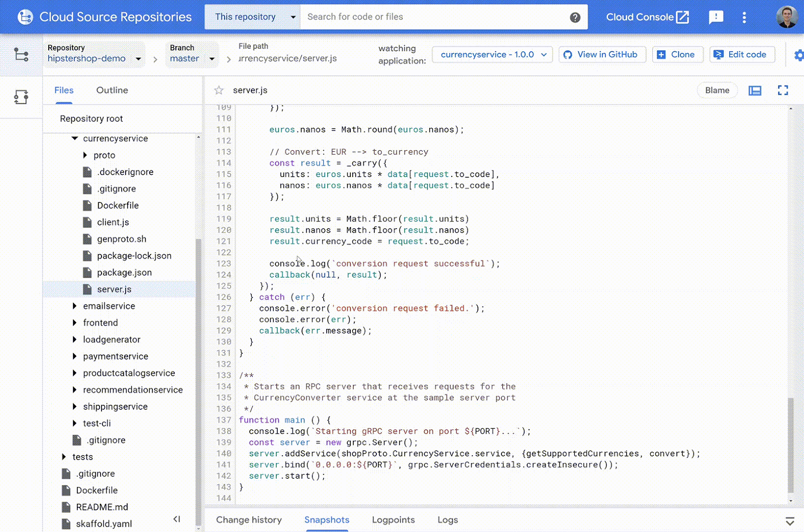Expand the productcatalogservice folder
804x532 pixels.
(x=74, y=373)
